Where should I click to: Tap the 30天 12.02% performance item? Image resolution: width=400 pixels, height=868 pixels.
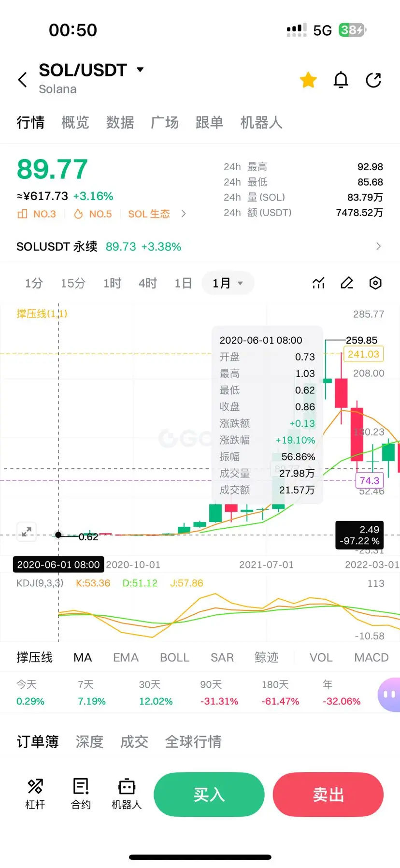[156, 693]
